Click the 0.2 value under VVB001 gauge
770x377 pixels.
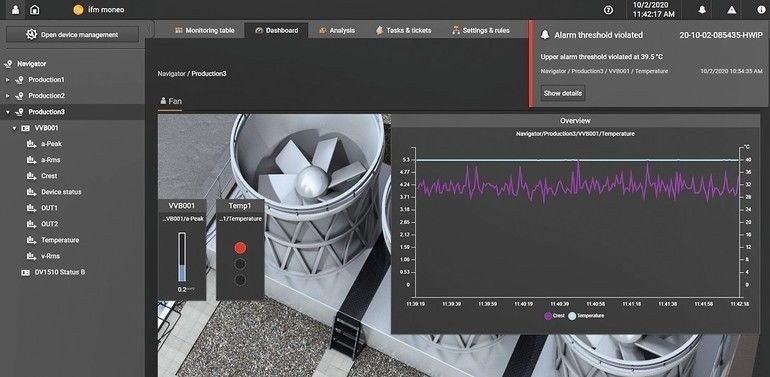(182, 290)
